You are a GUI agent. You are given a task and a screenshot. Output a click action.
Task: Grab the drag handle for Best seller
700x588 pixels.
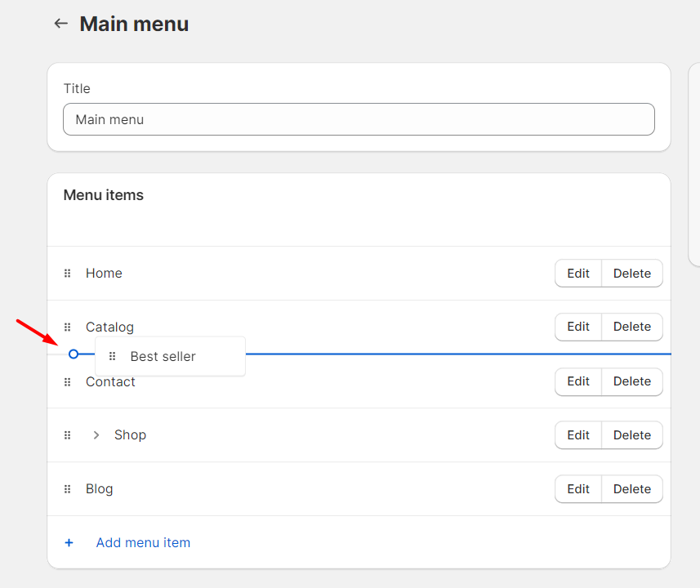(113, 356)
